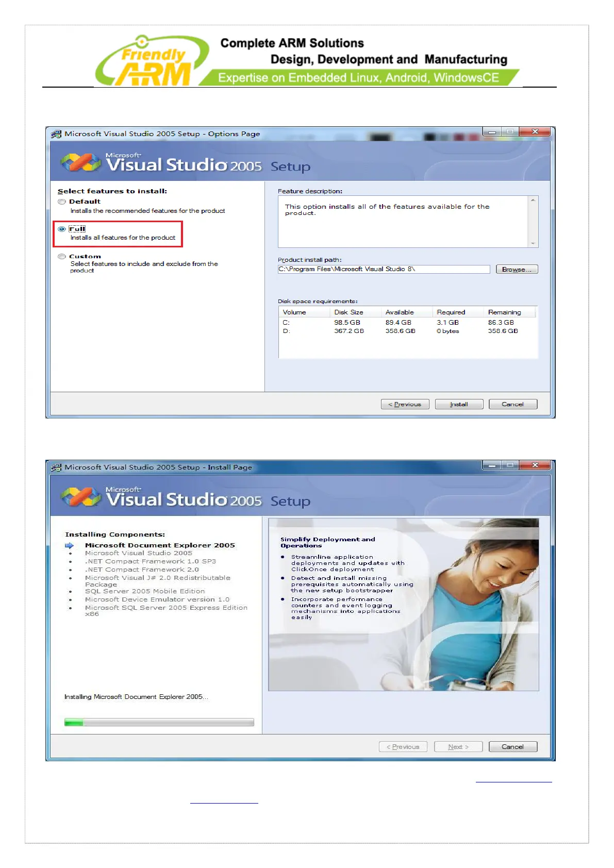Click the SQL Server 2005 Mobile Edition component

[144, 591]
